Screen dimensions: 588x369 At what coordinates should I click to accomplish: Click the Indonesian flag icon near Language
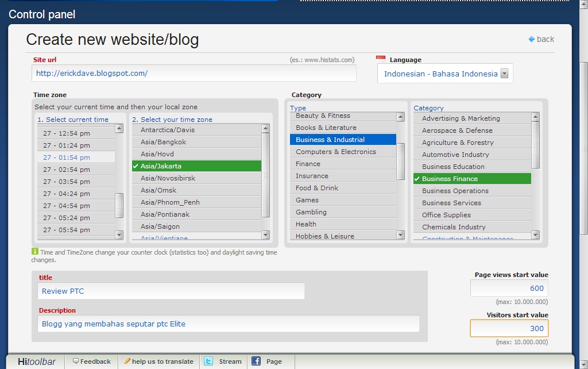point(381,59)
